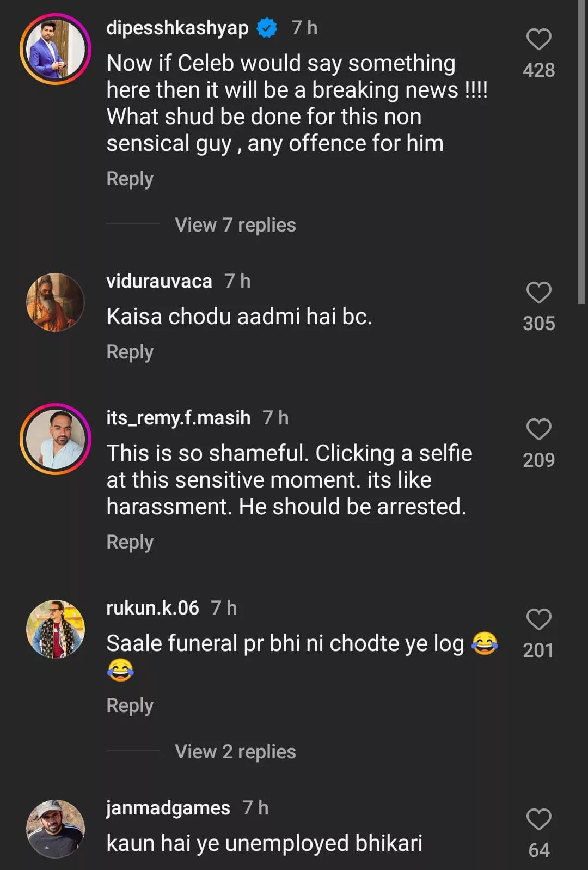Open vidurauvaca's profile avatar
The height and width of the screenshot is (870, 588).
(56, 302)
